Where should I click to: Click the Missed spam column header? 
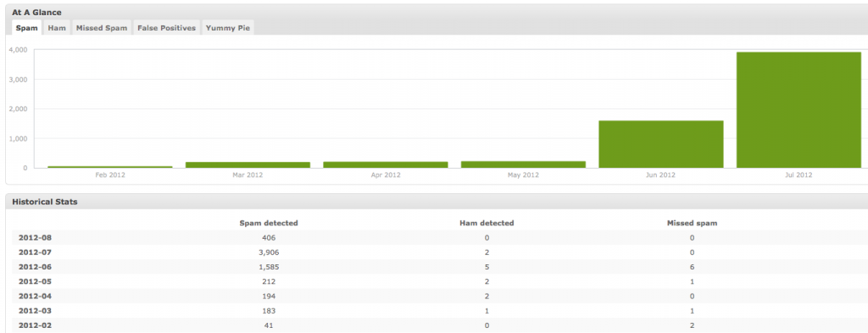click(692, 223)
